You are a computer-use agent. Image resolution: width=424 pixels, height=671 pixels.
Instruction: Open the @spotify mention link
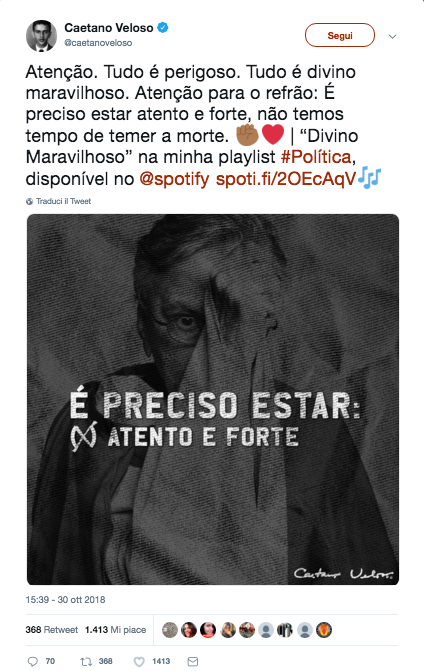point(174,179)
